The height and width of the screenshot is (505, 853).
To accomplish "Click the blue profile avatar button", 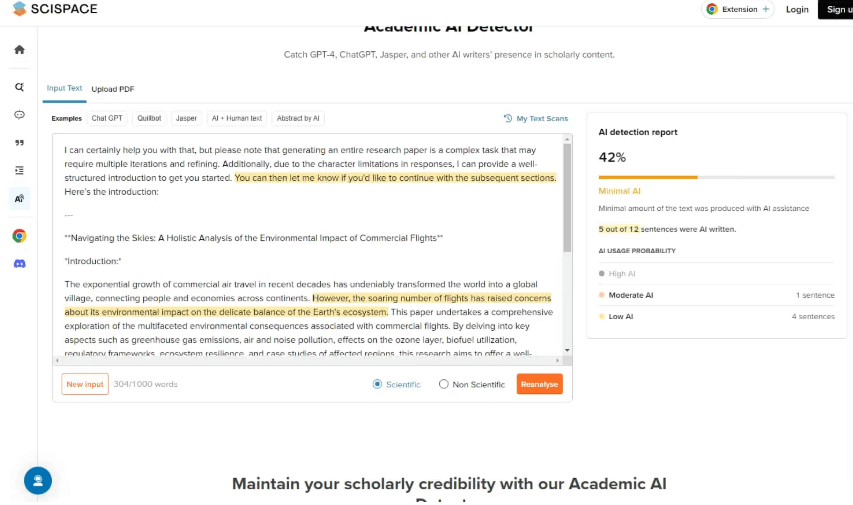I will (x=38, y=481).
